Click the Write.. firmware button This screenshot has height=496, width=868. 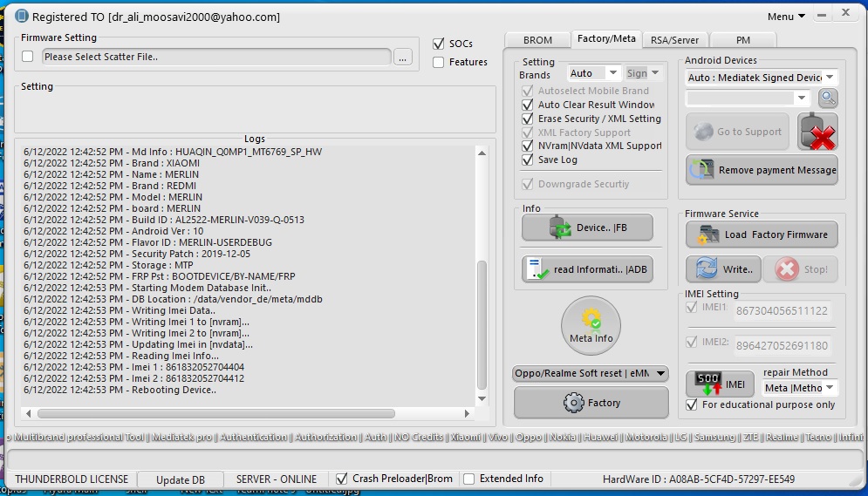[723, 269]
